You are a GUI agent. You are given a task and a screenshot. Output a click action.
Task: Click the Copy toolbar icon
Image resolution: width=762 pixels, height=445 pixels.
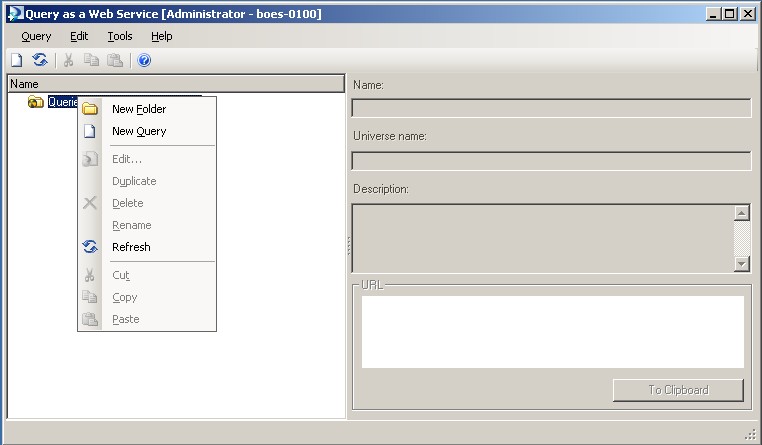tap(91, 60)
